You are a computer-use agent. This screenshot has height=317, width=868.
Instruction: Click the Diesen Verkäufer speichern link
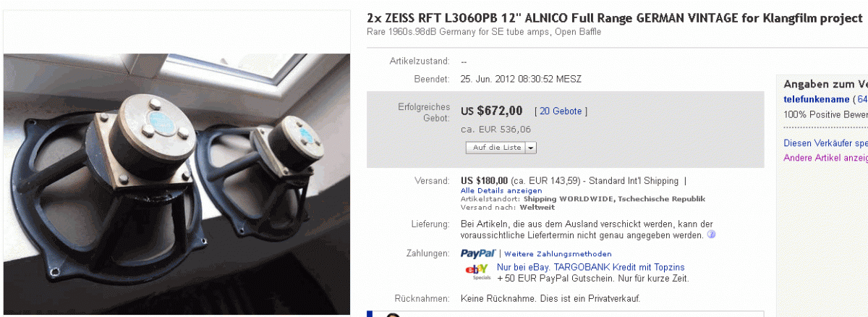pyautogui.click(x=825, y=143)
